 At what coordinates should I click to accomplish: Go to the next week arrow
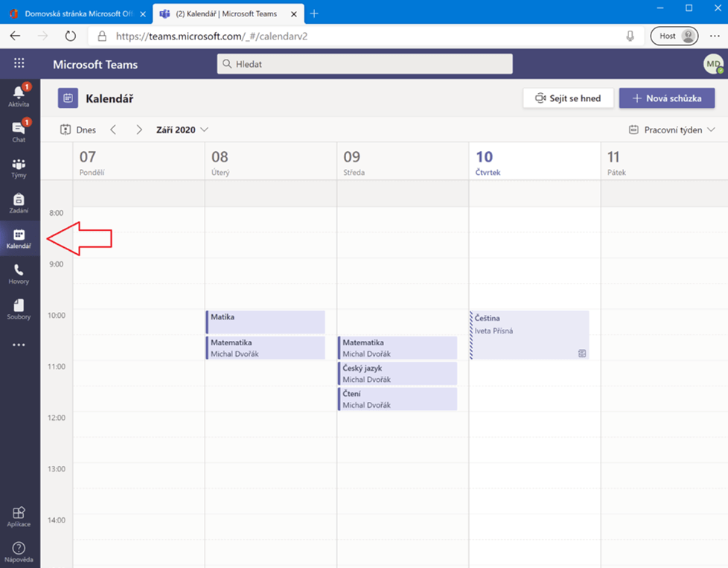pyautogui.click(x=139, y=130)
